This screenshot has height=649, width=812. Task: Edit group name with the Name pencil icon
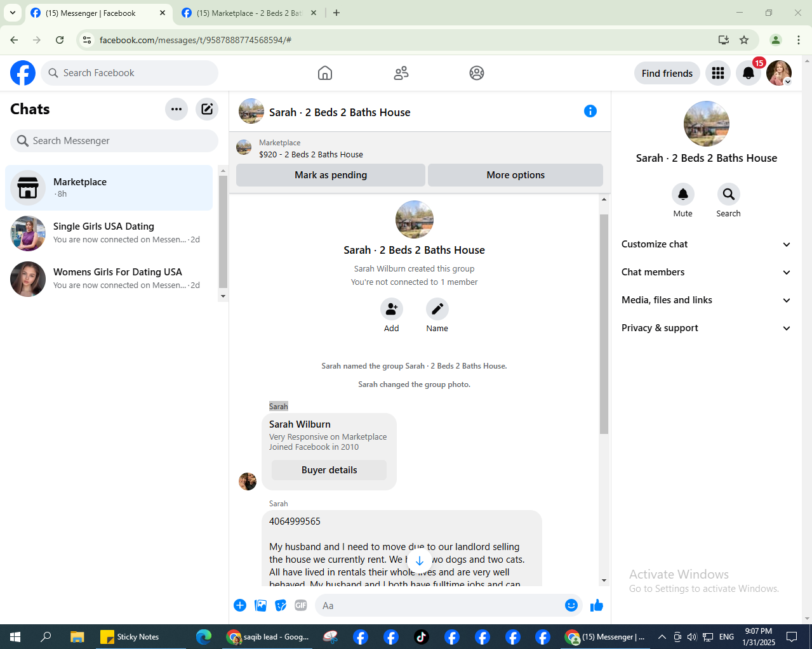437,309
